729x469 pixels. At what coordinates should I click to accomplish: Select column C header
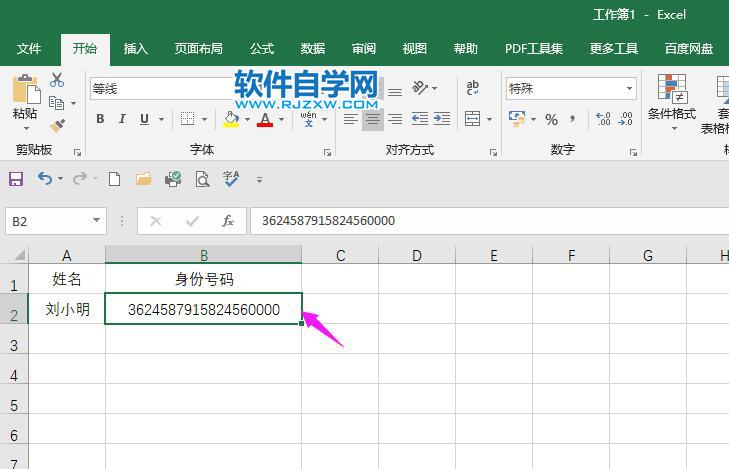[x=340, y=255]
